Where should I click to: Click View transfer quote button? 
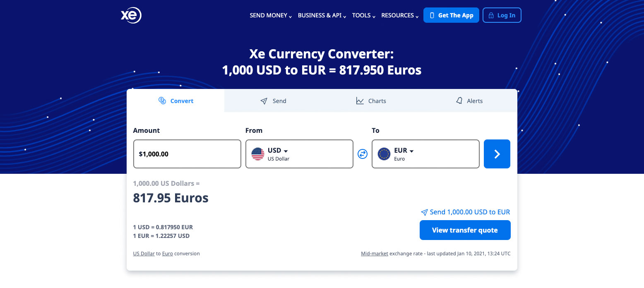coord(465,230)
